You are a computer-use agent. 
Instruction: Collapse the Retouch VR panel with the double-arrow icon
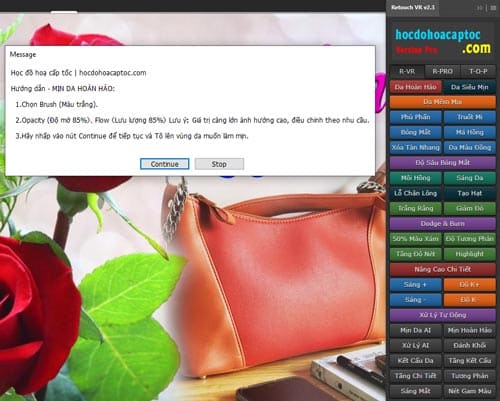click(480, 8)
